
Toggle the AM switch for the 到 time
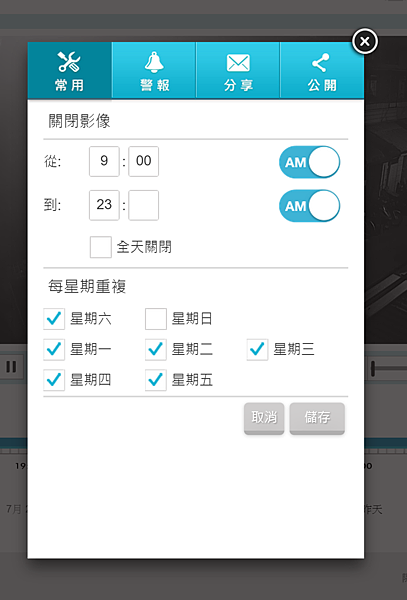309,205
